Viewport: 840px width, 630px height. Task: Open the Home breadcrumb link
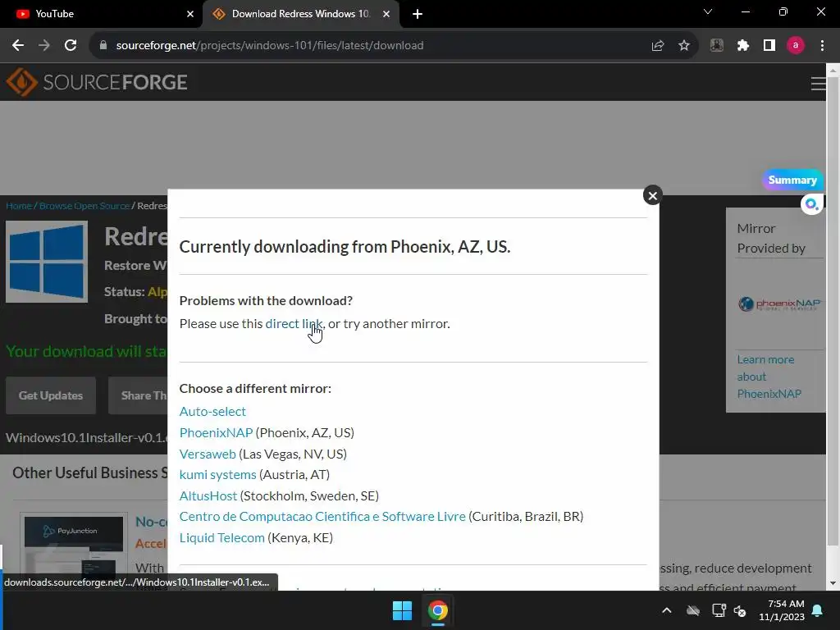coord(19,206)
